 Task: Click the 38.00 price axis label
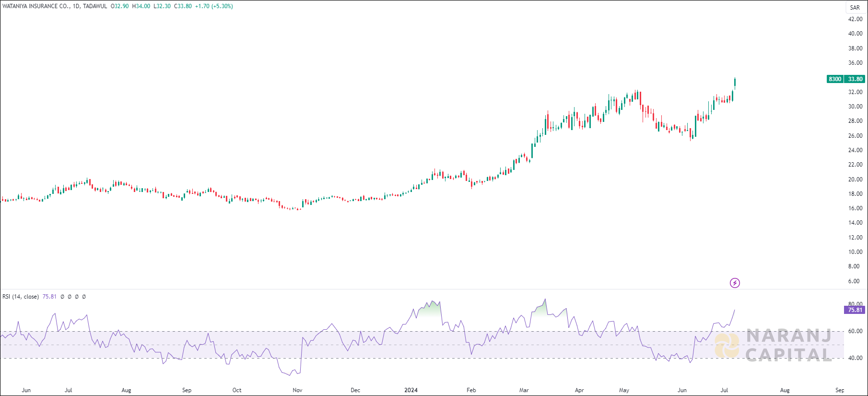point(855,48)
